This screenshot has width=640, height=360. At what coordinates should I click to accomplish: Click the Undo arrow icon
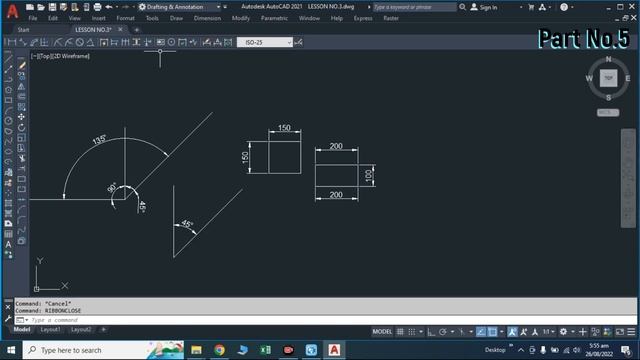109,7
